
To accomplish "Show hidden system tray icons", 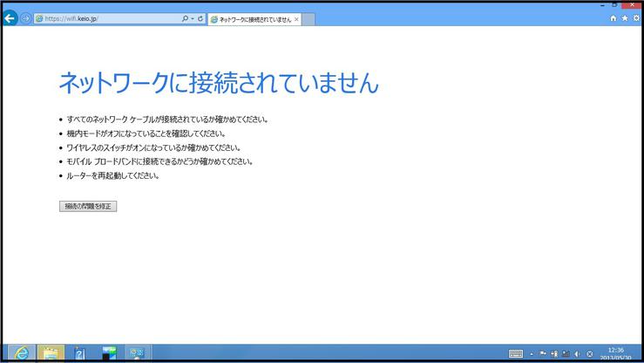I will [532, 353].
